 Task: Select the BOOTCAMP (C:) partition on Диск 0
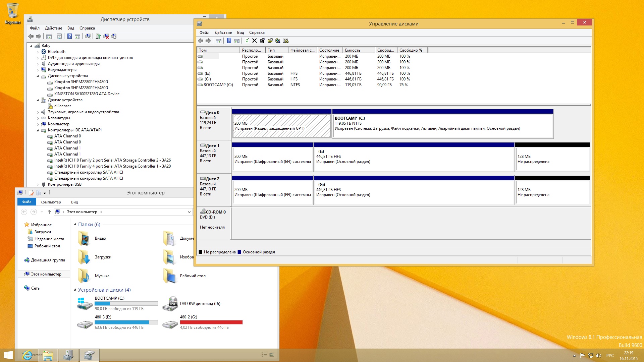pyautogui.click(x=443, y=126)
